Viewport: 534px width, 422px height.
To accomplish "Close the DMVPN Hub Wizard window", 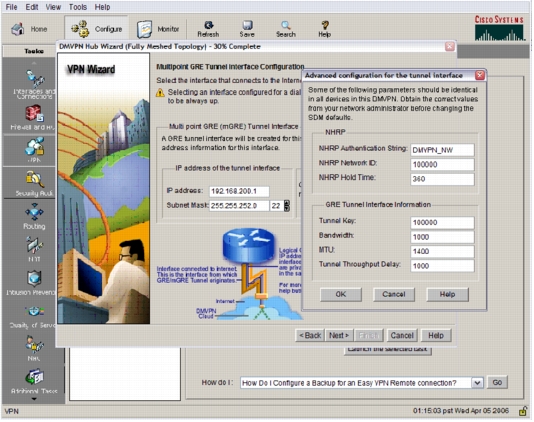I will click(450, 46).
